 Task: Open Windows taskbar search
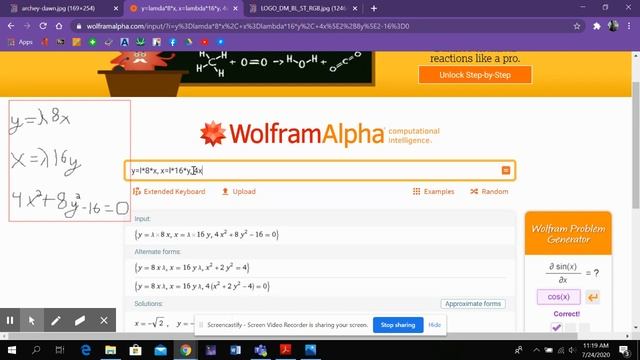click(36, 350)
